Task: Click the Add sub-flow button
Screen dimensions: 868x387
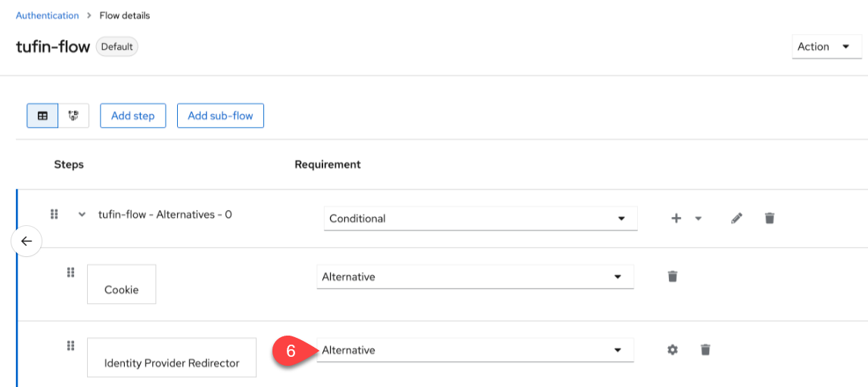Action: point(220,116)
